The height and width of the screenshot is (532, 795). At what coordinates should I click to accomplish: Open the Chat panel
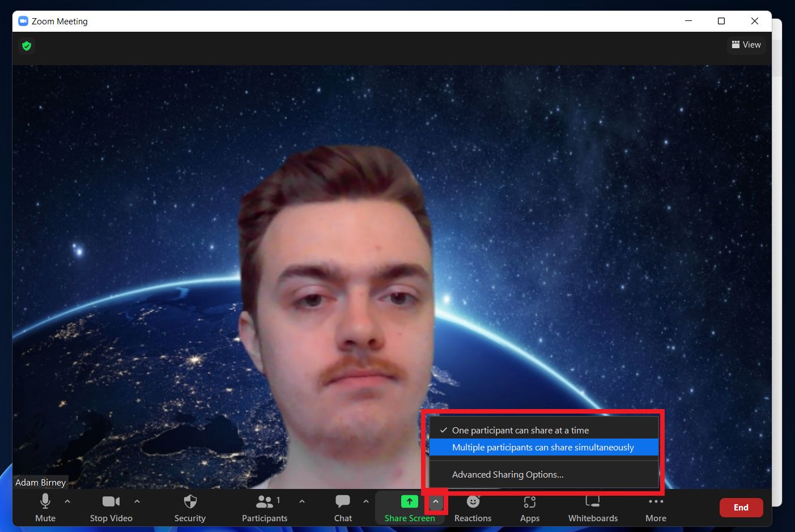point(343,507)
